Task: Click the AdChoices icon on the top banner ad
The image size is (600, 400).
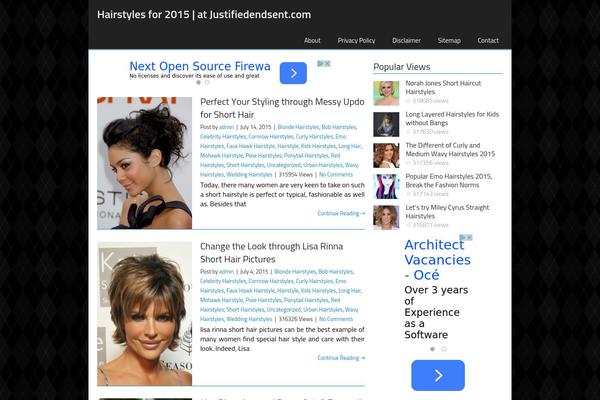Action: click(x=321, y=64)
